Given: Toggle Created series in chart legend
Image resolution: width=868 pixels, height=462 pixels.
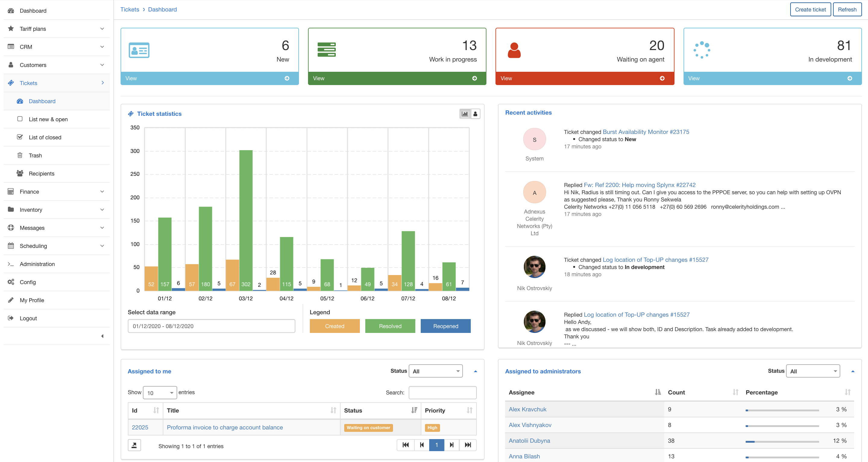Looking at the screenshot, I should [334, 326].
